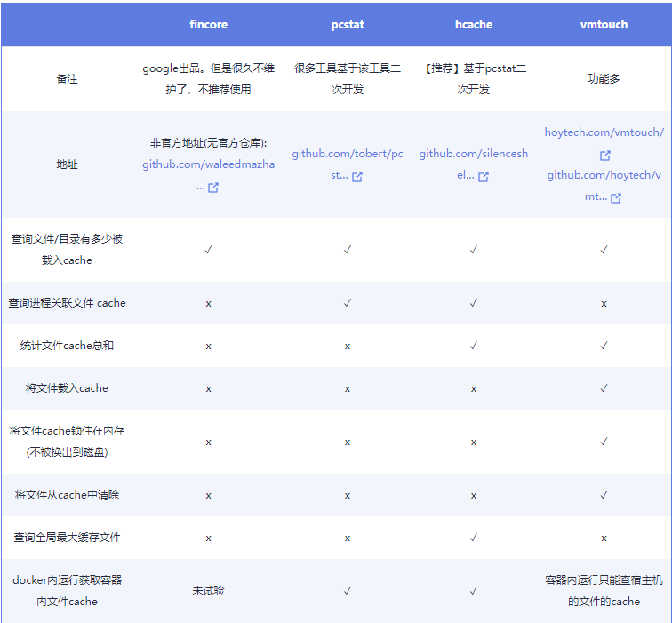
Task: Click the vmtouch column header
Action: [x=604, y=24]
